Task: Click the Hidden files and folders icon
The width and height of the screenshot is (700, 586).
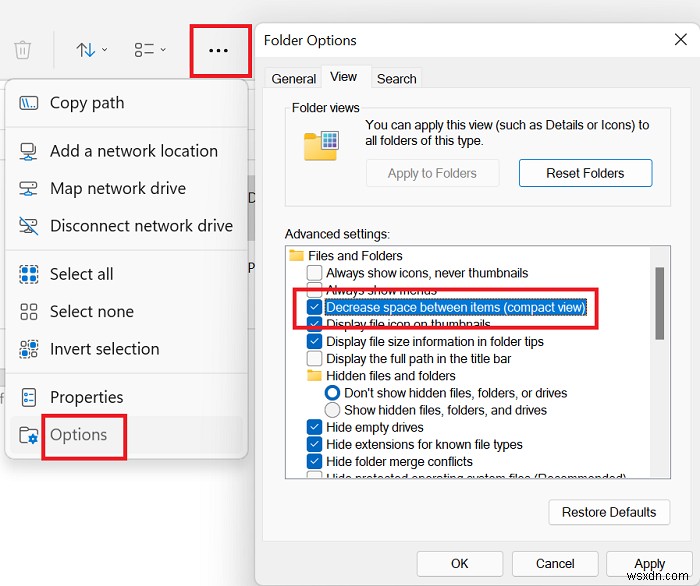Action: [314, 375]
